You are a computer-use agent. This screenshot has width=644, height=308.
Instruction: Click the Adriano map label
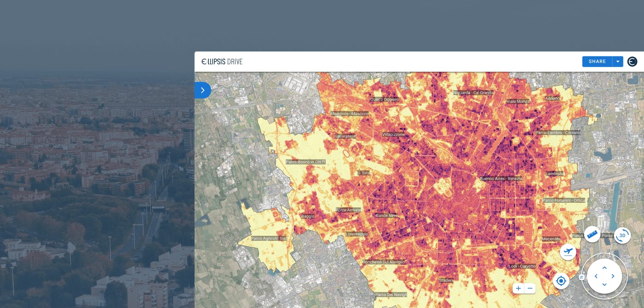pos(552,98)
